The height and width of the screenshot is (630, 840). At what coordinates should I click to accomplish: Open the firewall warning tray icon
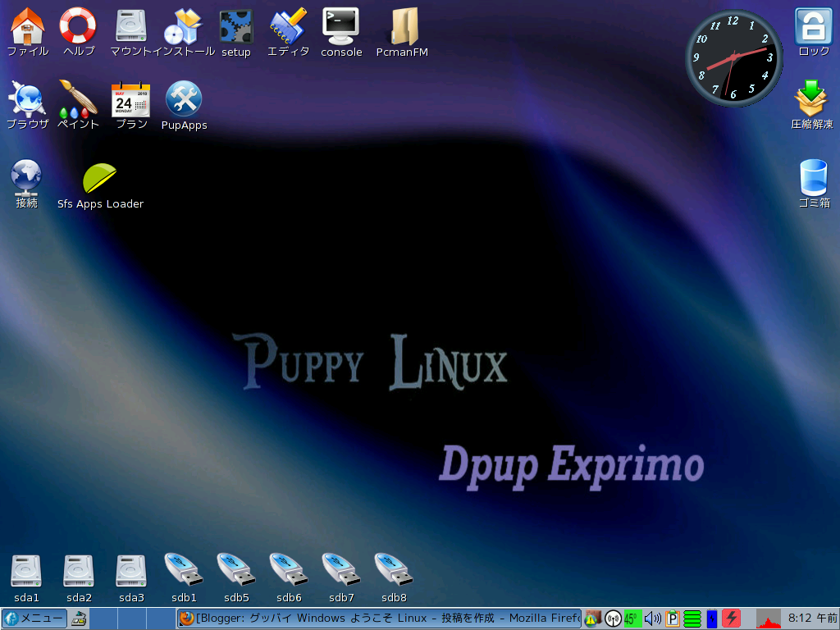pyautogui.click(x=592, y=619)
